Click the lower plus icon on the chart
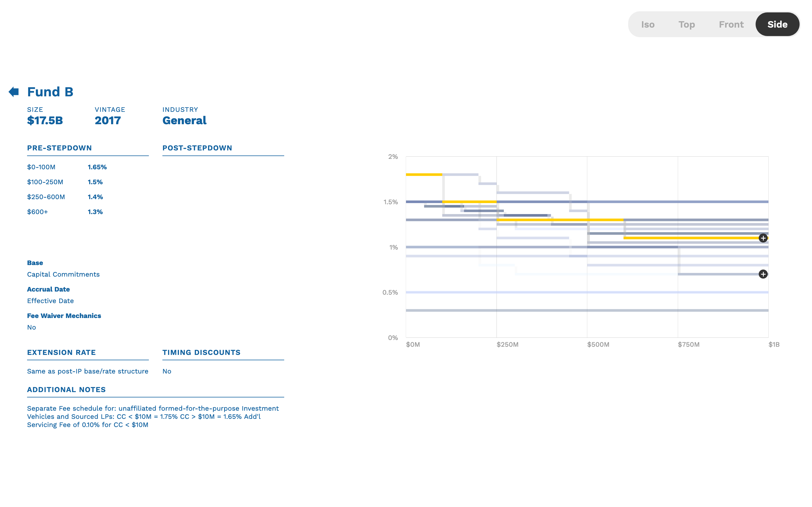This screenshot has width=812, height=507. pos(764,274)
